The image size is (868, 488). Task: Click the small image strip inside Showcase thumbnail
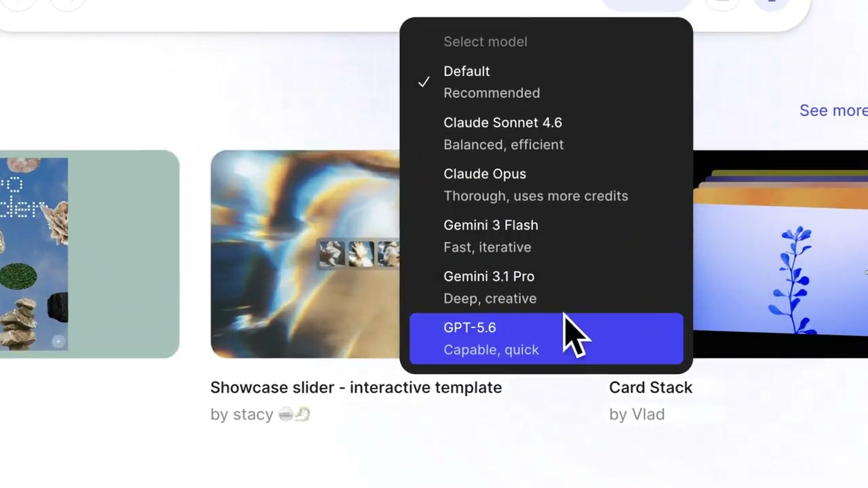[x=359, y=254]
